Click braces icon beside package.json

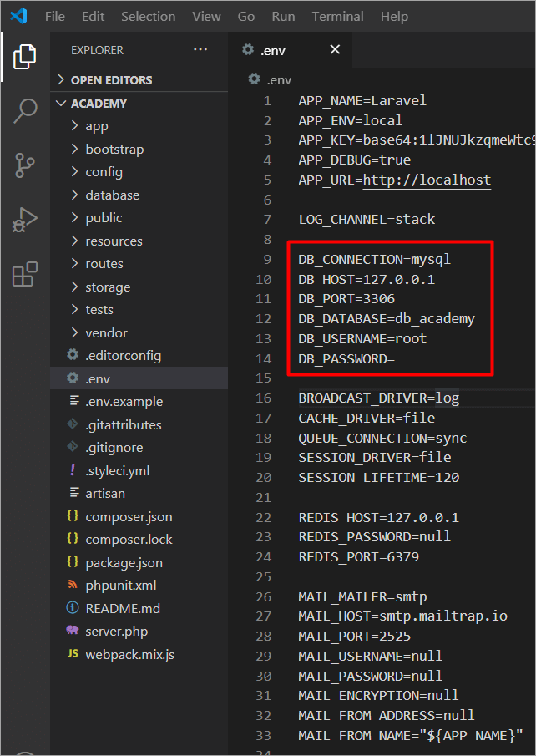click(x=73, y=561)
